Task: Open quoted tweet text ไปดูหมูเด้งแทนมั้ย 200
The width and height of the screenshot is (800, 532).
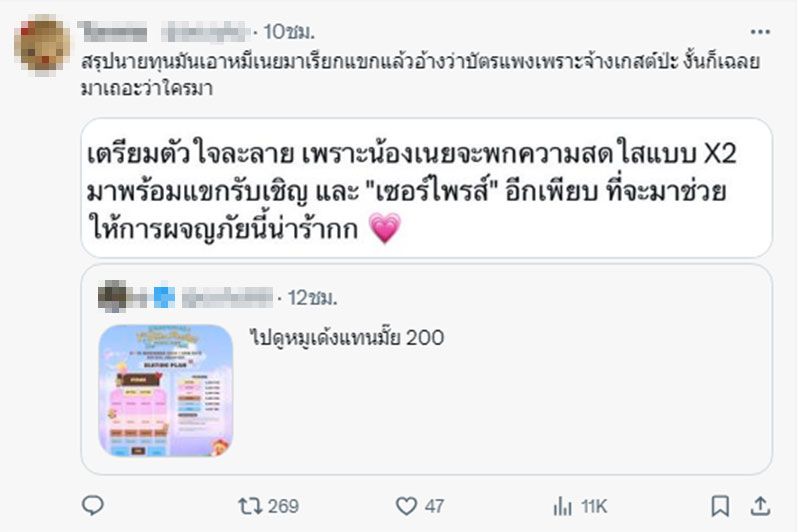Action: tap(346, 338)
